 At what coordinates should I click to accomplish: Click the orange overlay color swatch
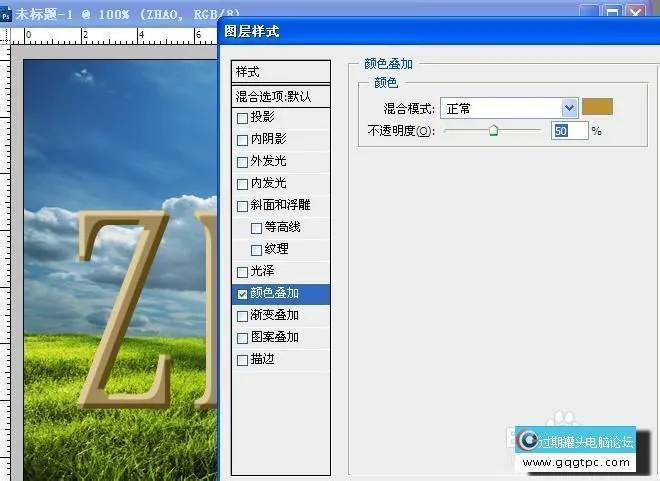coord(597,107)
